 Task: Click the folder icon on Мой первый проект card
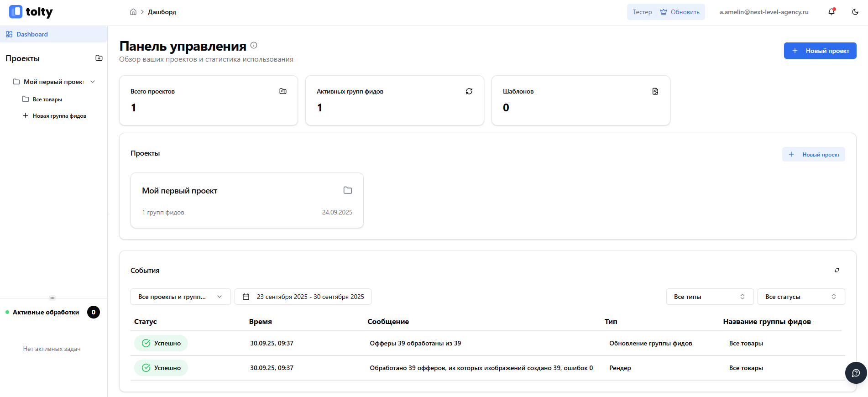click(x=348, y=190)
